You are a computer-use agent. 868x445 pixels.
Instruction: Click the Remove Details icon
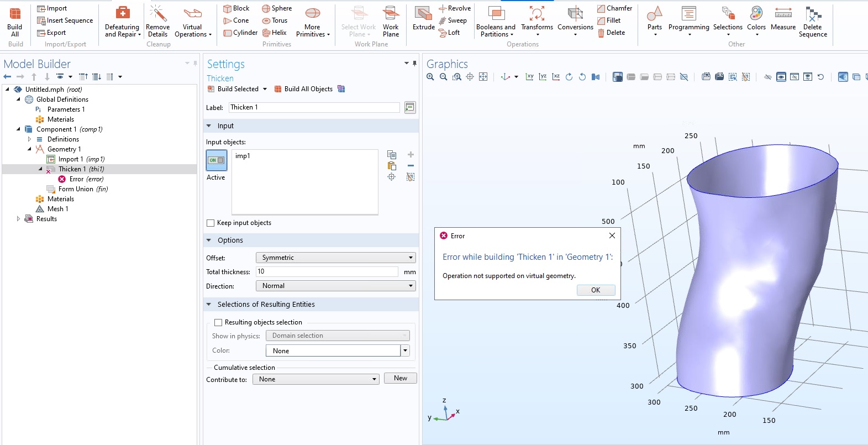[157, 21]
